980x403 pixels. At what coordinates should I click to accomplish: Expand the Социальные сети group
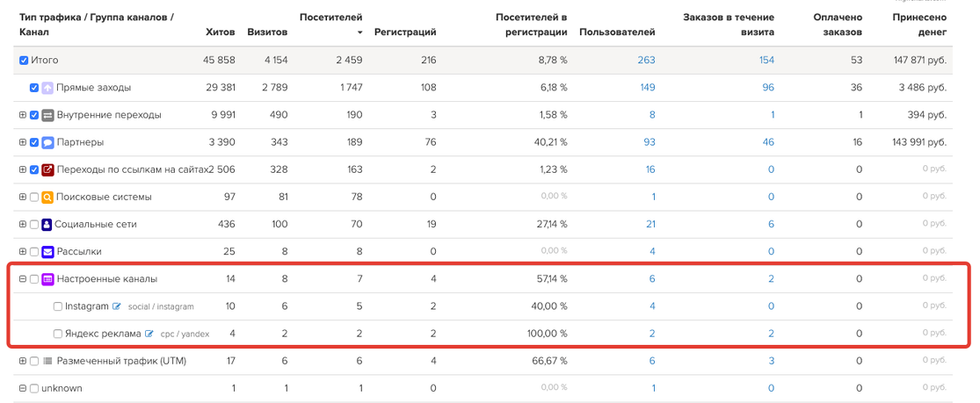click(x=23, y=224)
